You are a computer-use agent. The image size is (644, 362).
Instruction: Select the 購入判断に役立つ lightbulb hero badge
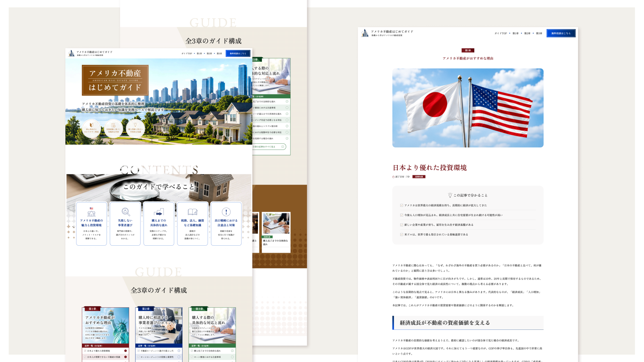pyautogui.click(x=136, y=128)
